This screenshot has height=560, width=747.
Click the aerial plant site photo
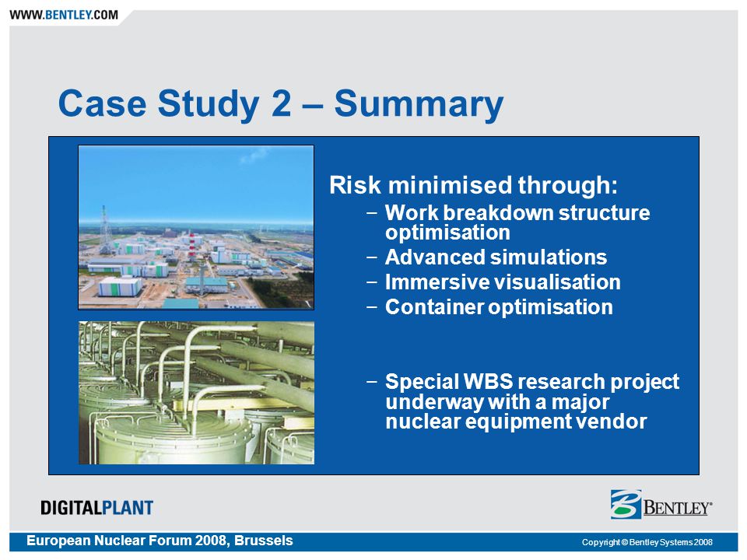pos(196,228)
